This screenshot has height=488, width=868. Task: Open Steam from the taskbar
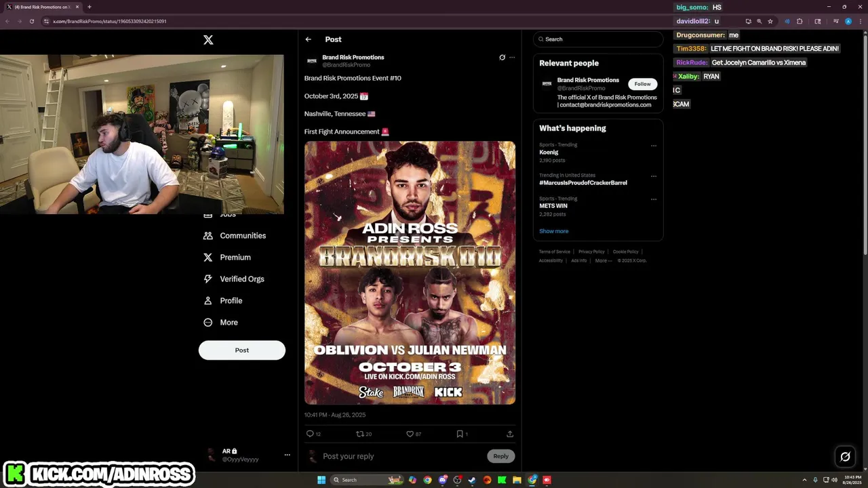click(x=471, y=480)
